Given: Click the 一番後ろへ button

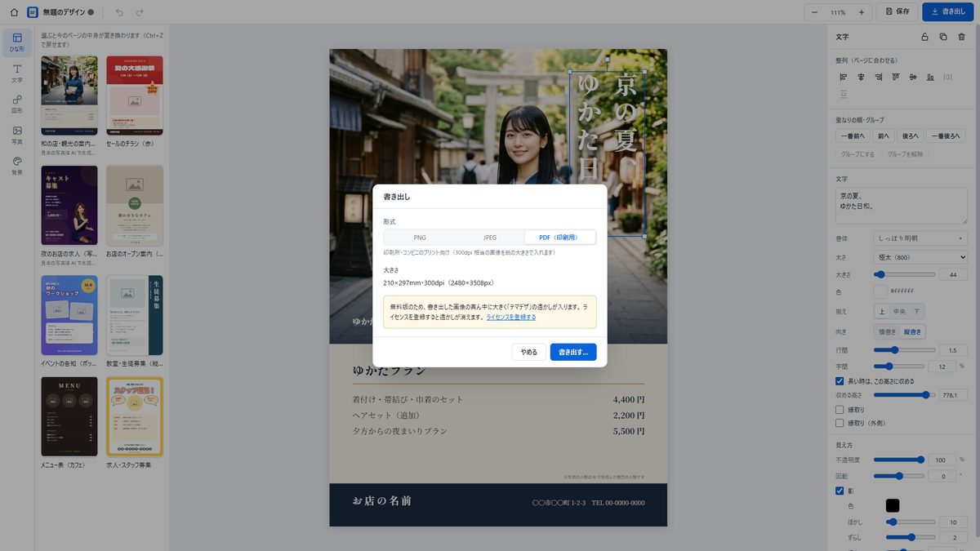Looking at the screenshot, I should 947,136.
